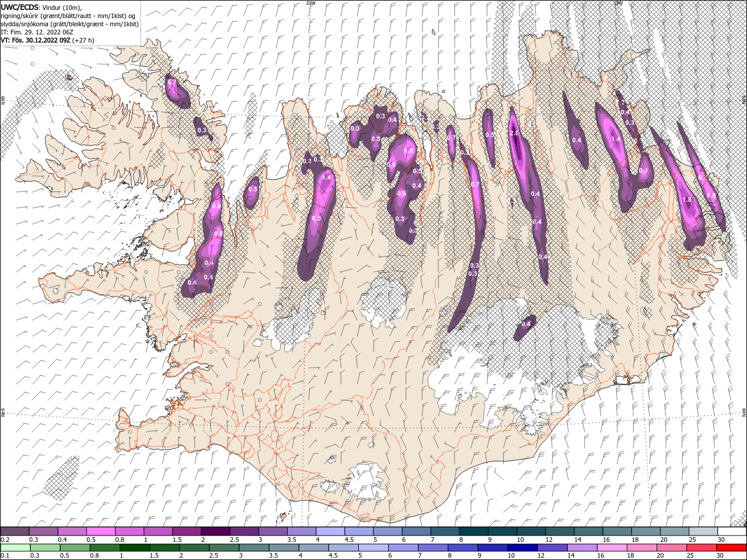Image resolution: width=747 pixels, height=560 pixels.
Task: Click dark teal upper-row swatch between 8 and 9
Action: tap(473, 531)
